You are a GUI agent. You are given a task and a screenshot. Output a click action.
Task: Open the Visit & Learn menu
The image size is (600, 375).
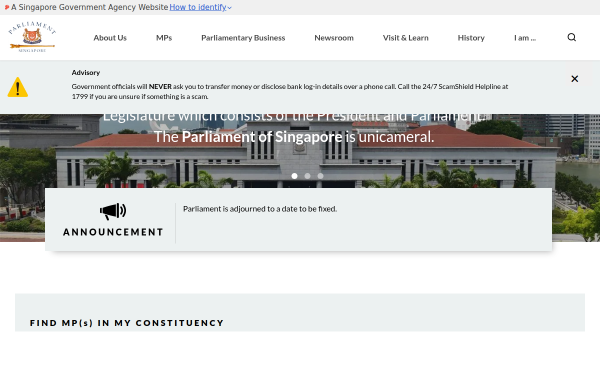(406, 38)
